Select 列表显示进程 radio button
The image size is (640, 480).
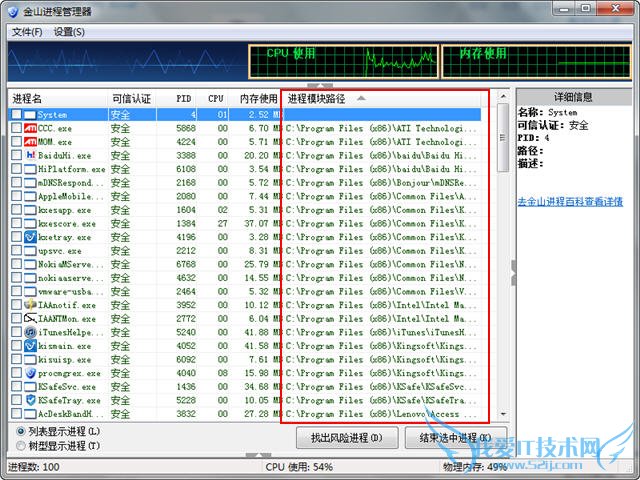(20, 431)
